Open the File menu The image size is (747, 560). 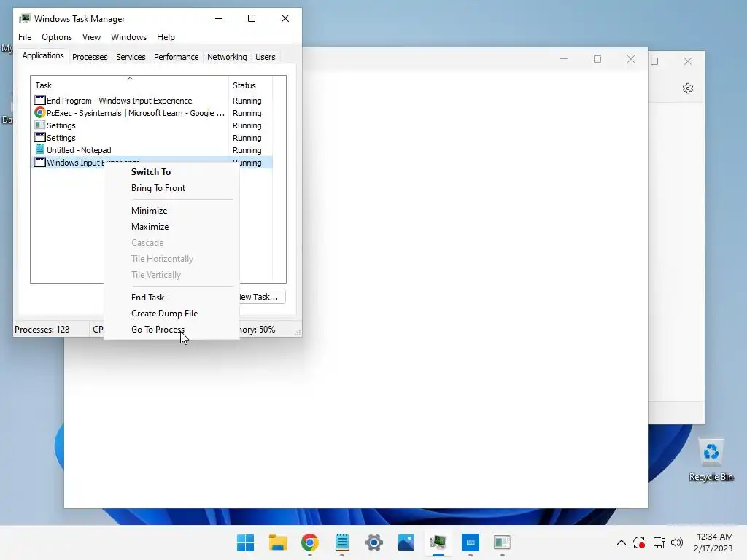coord(25,37)
